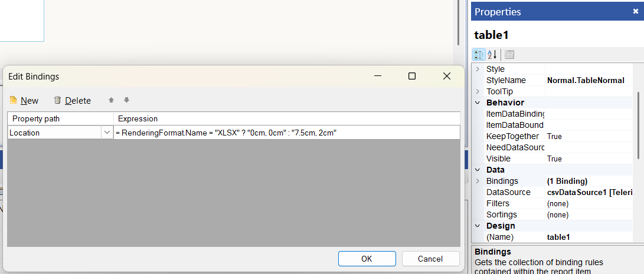Cancel the Edit Bindings dialog
The image size is (644, 274).
[430, 259]
